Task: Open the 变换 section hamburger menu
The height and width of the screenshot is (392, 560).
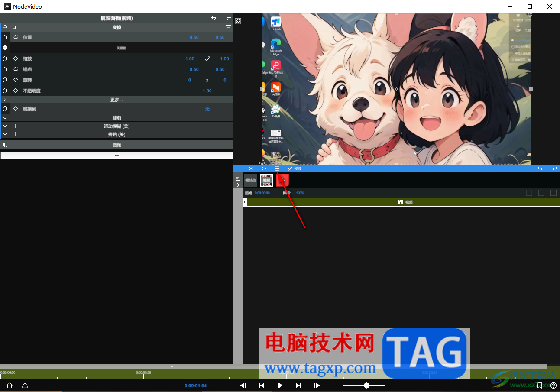Action: [x=228, y=27]
